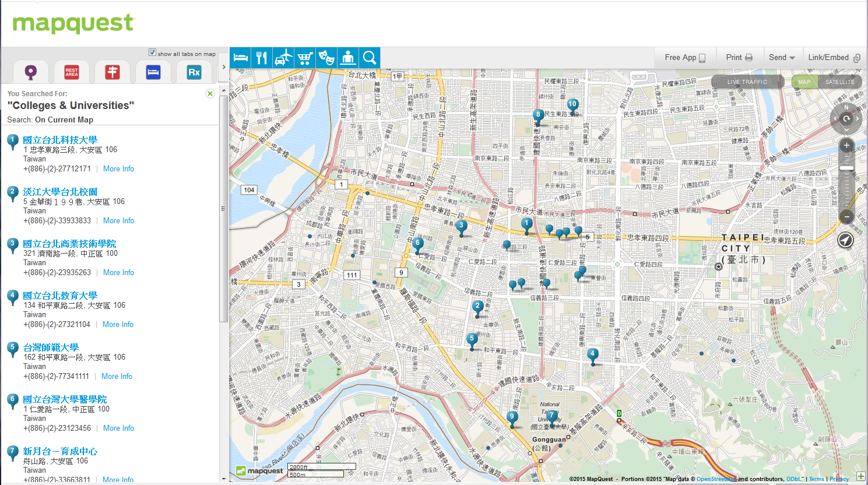Screen dimensions: 868x485
Task: Open the Rx pharmacy tab
Action: coord(194,72)
